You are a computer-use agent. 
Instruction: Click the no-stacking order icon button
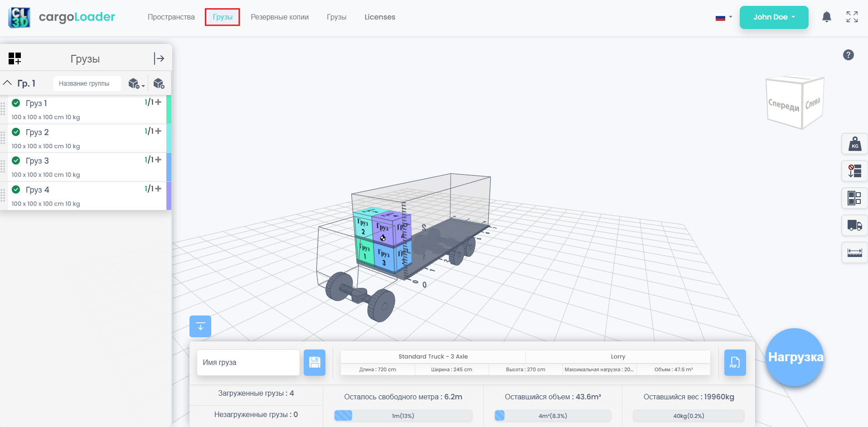pos(854,171)
